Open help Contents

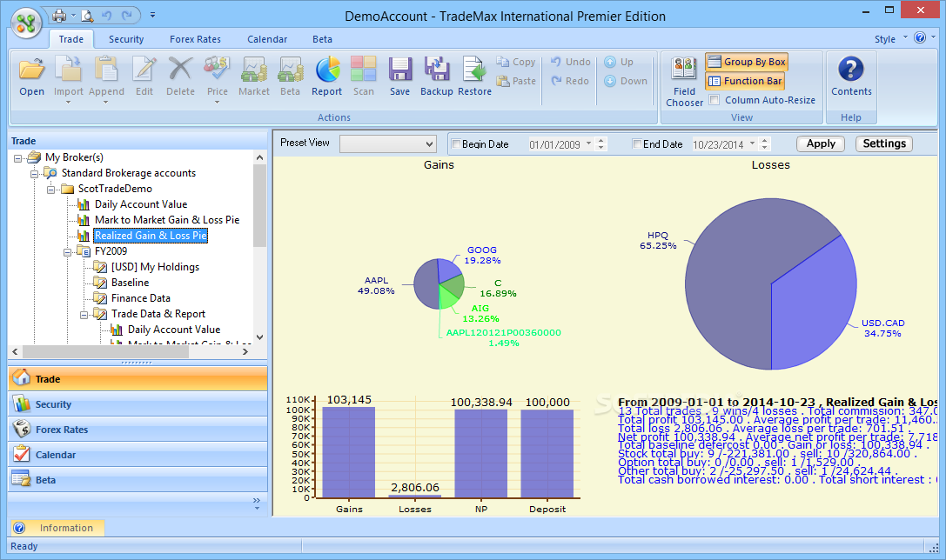851,76
